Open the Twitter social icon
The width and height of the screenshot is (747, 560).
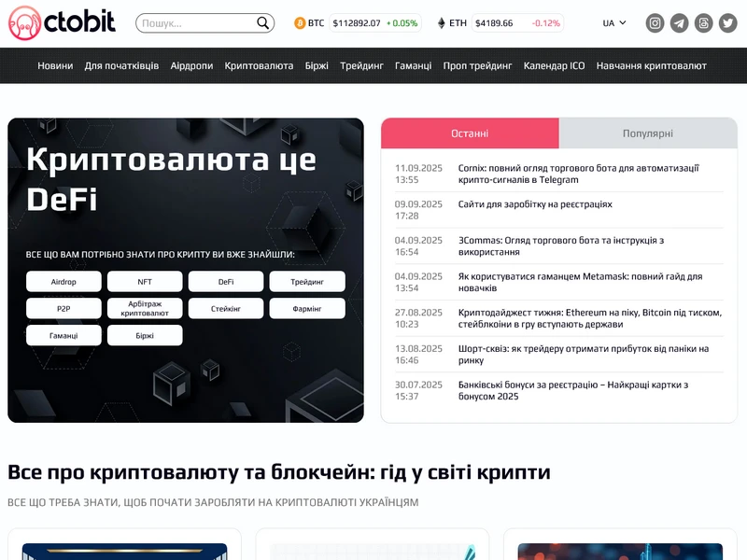click(728, 22)
